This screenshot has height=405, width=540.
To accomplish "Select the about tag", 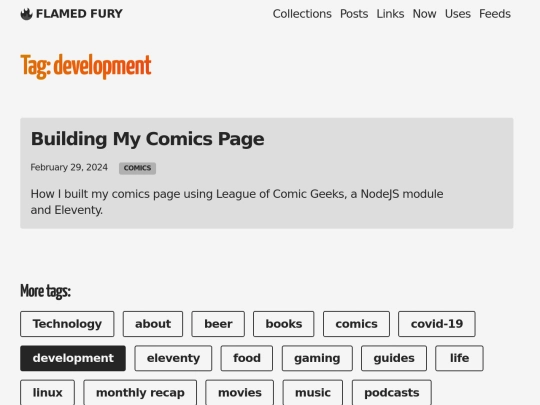I will (x=153, y=324).
